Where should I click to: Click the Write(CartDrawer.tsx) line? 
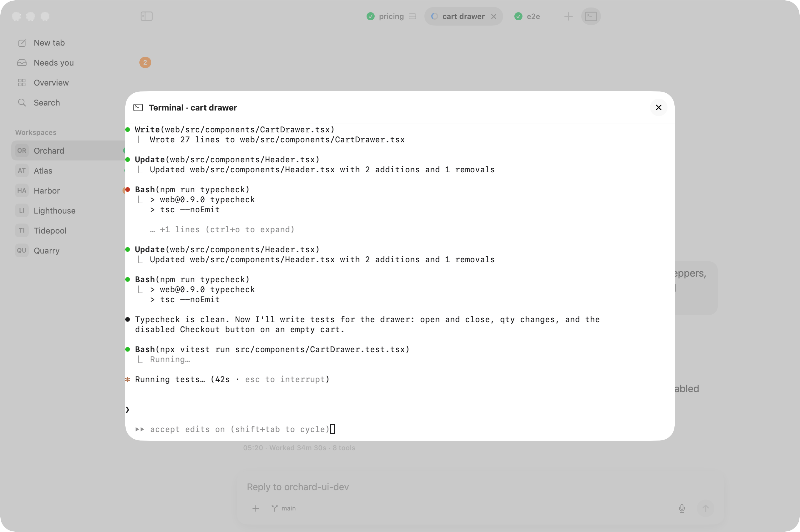pos(234,130)
